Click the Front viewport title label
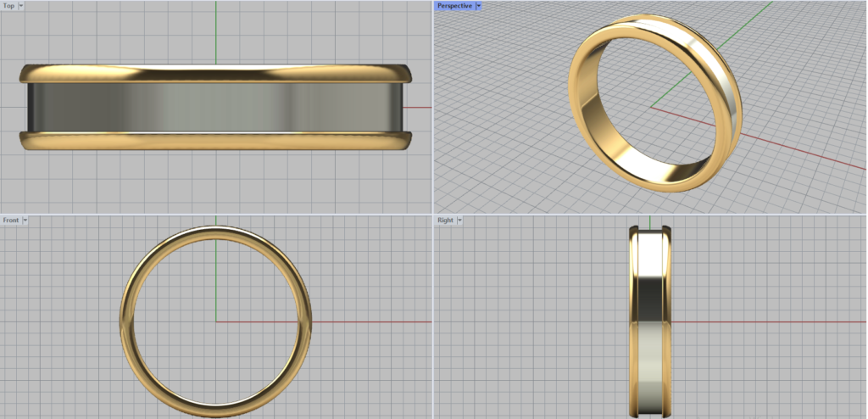Screen dimensions: 868x419 pyautogui.click(x=10, y=220)
